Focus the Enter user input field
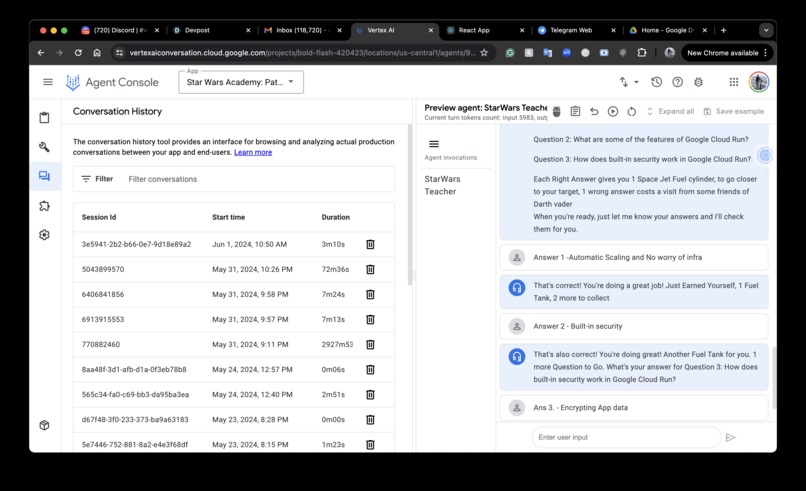 pos(626,437)
